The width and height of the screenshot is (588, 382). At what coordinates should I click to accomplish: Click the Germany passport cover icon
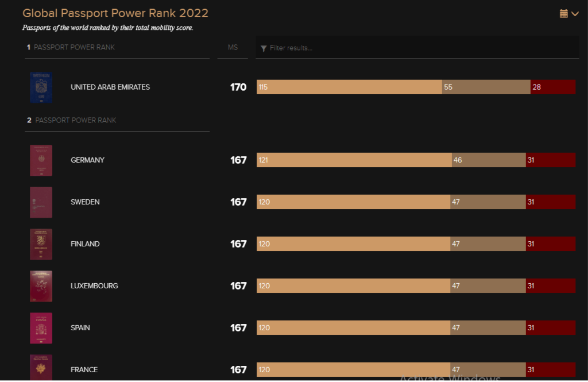click(x=41, y=160)
